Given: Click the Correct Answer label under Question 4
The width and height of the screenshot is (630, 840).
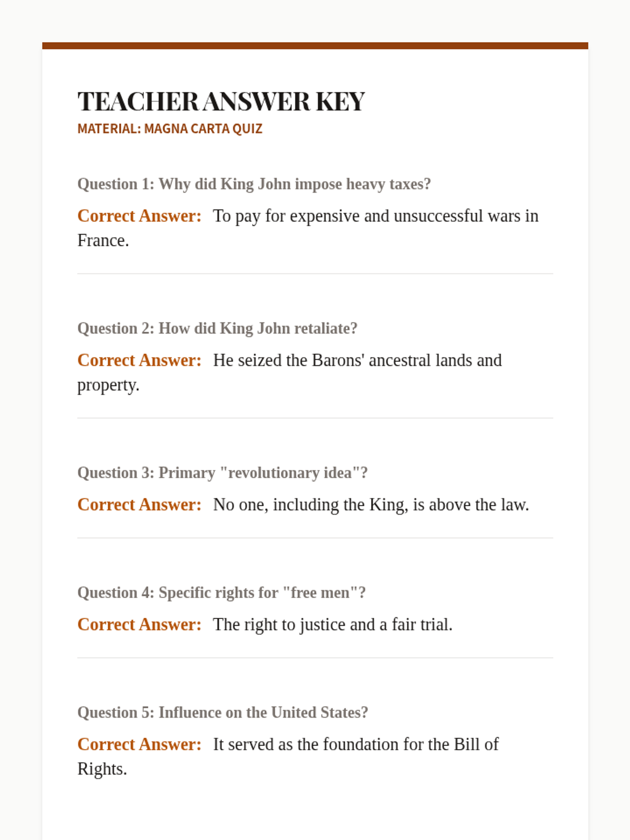Looking at the screenshot, I should pos(139,624).
